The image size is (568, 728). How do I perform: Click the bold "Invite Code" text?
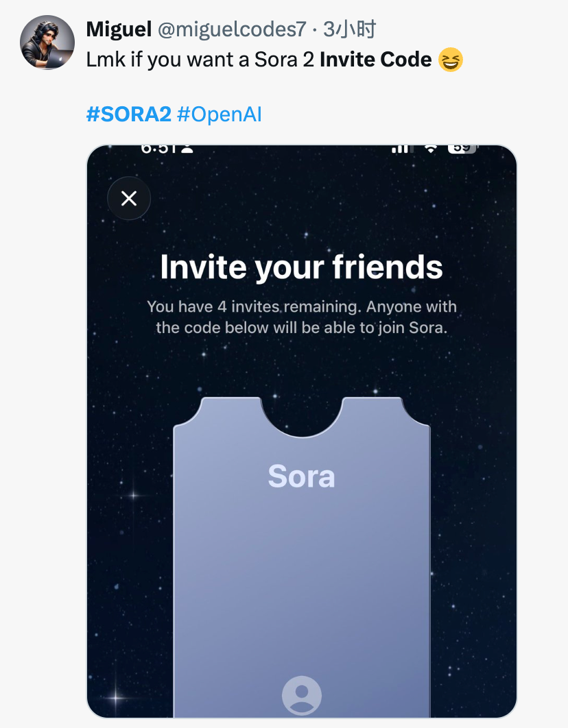[x=375, y=60]
